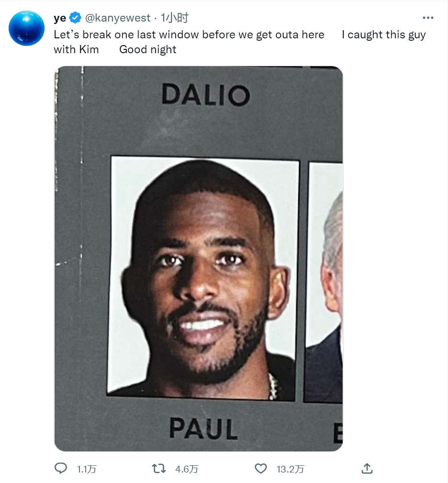Click the 13.2万 like count
The height and width of the screenshot is (483, 448).
click(x=290, y=469)
